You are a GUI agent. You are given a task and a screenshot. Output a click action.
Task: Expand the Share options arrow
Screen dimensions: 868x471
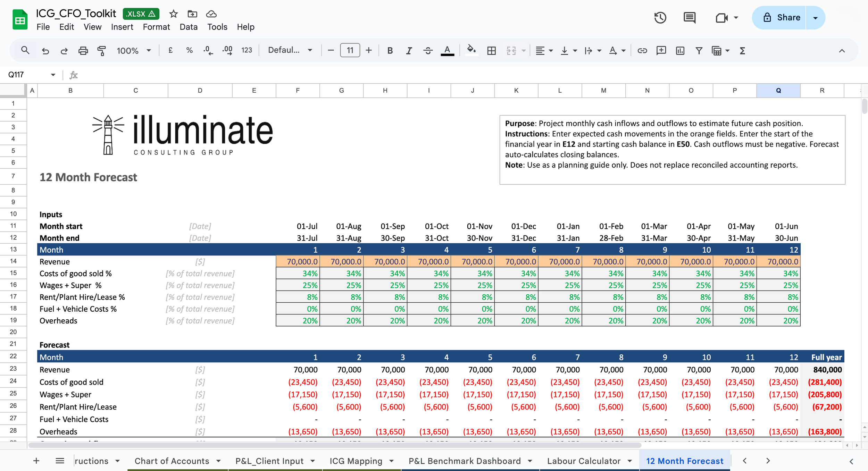pyautogui.click(x=815, y=18)
